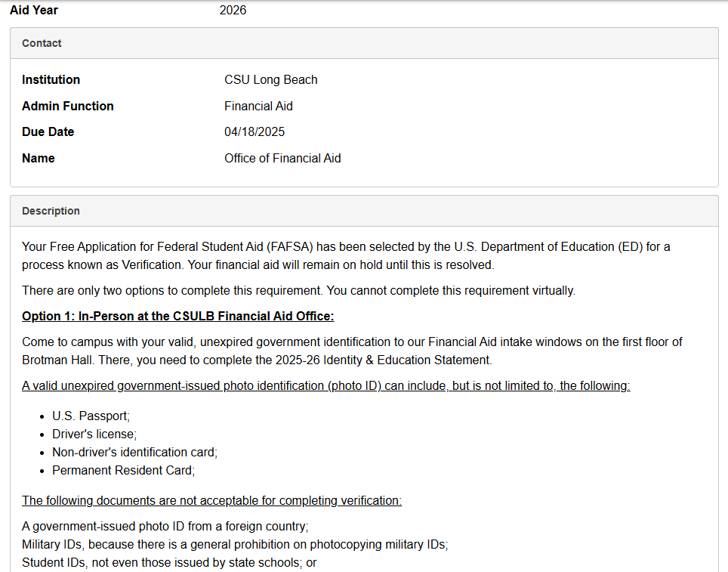The width and height of the screenshot is (728, 572).
Task: Click the Name field label
Action: pos(38,158)
